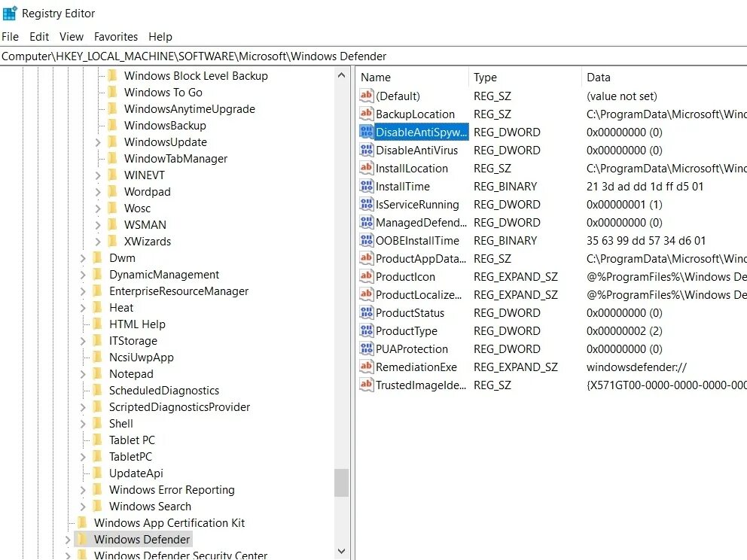
Task: Click the Registry Editor app icon in title bar
Action: coord(10,14)
